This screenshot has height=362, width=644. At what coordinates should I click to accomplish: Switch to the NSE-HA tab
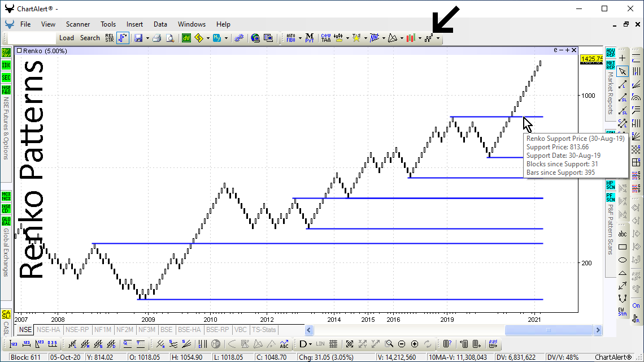point(49,330)
